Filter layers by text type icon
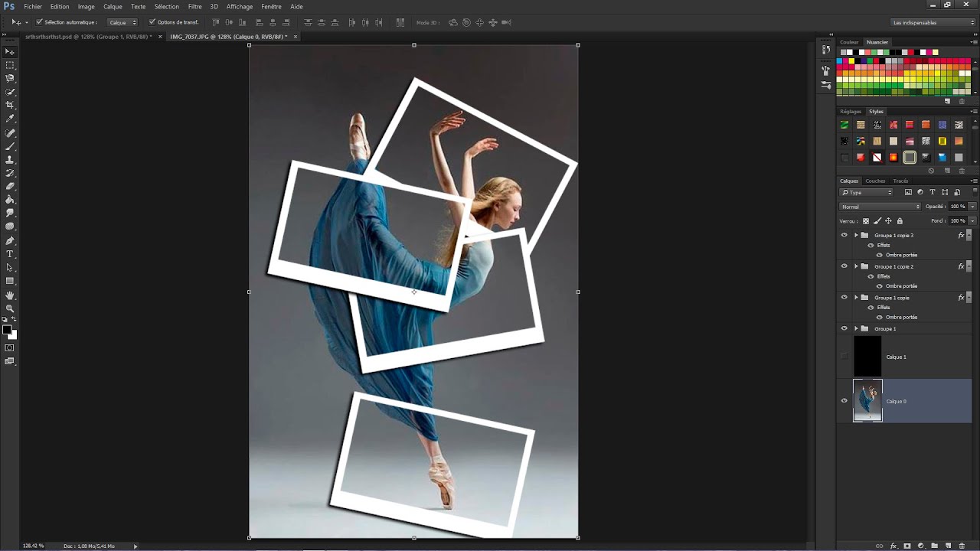 pos(932,192)
